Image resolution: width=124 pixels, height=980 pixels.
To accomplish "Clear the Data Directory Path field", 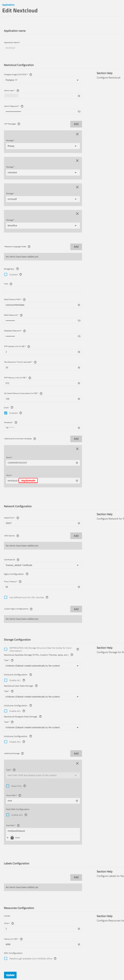I will (x=79, y=305).
